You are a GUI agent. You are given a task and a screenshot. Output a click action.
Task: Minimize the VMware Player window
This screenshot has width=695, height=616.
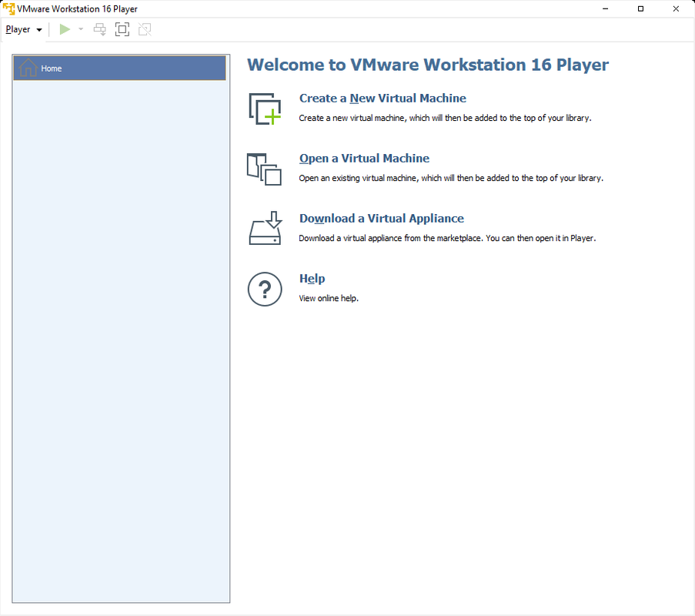[606, 9]
